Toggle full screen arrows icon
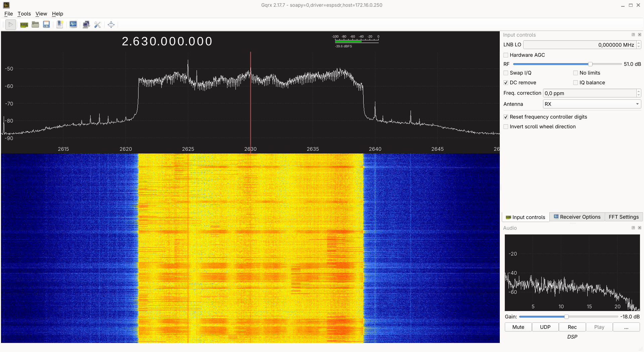The image size is (644, 352). [x=111, y=25]
